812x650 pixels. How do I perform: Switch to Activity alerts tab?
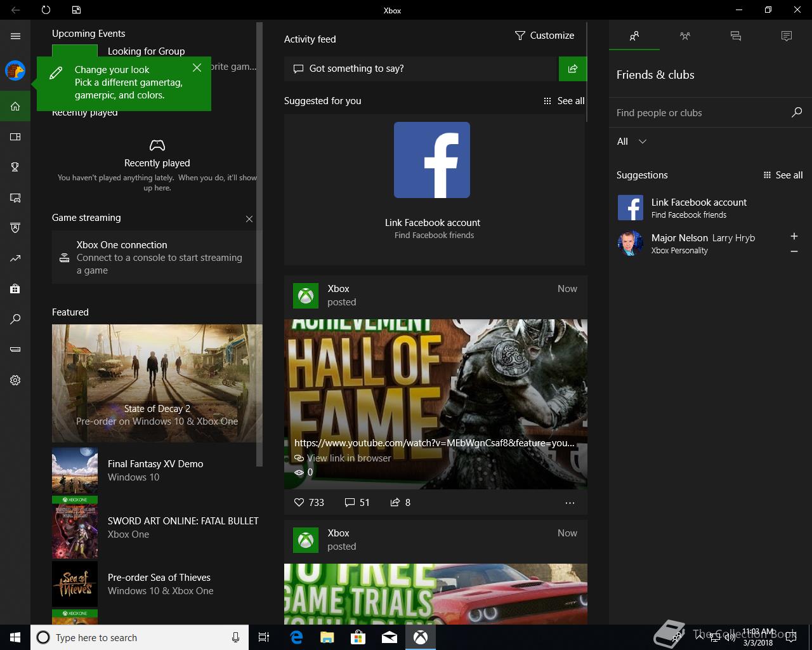click(x=787, y=36)
